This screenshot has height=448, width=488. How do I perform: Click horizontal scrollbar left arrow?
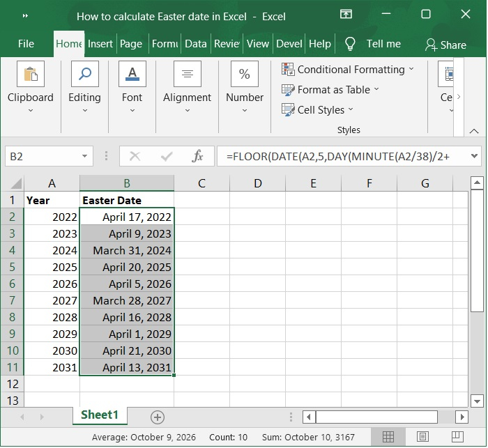click(309, 417)
